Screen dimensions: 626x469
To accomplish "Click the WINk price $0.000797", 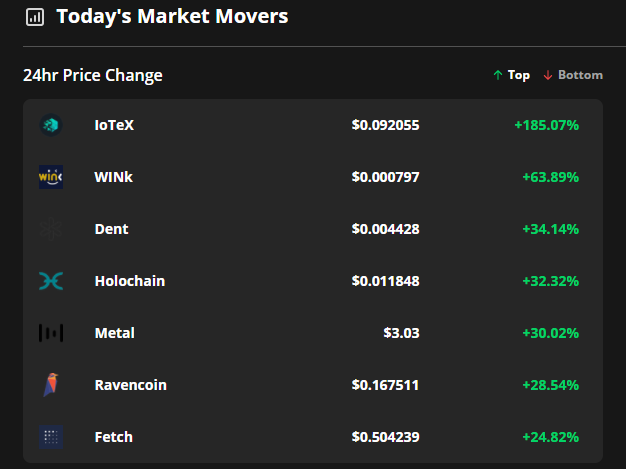I will (385, 177).
